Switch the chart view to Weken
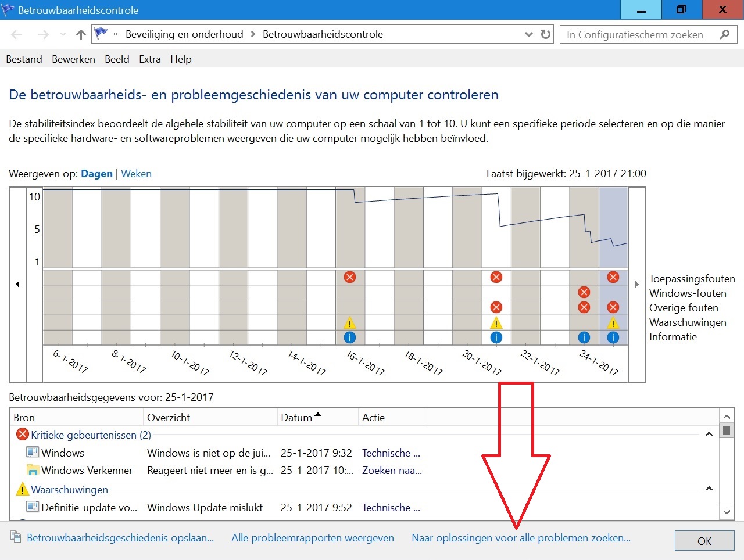This screenshot has height=560, width=744. (x=136, y=174)
